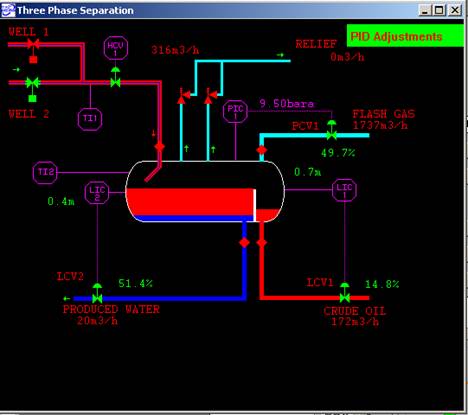Click the FLASH GAS 1737m3/h flow value
Image resolution: width=468 pixels, height=415 pixels.
coord(380,125)
